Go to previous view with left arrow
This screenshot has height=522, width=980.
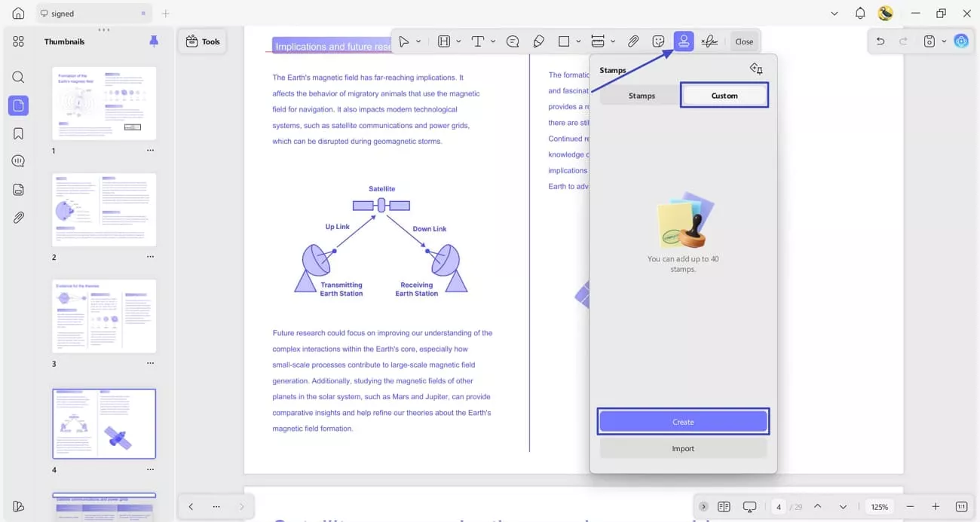tap(191, 507)
